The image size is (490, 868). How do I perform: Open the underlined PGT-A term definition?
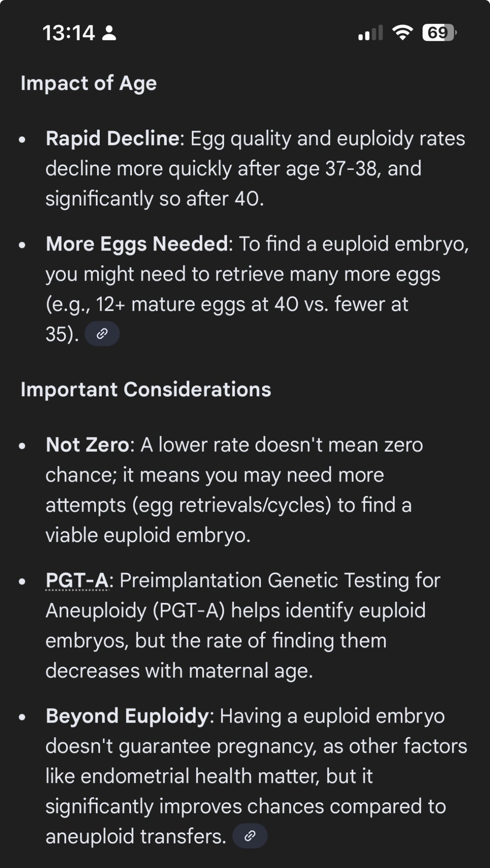point(77,580)
